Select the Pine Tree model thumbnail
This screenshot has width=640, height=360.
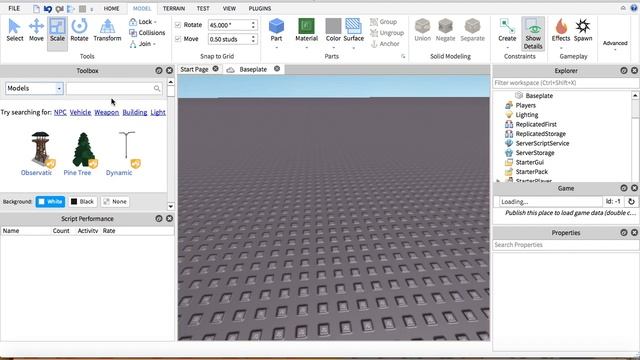point(84,150)
